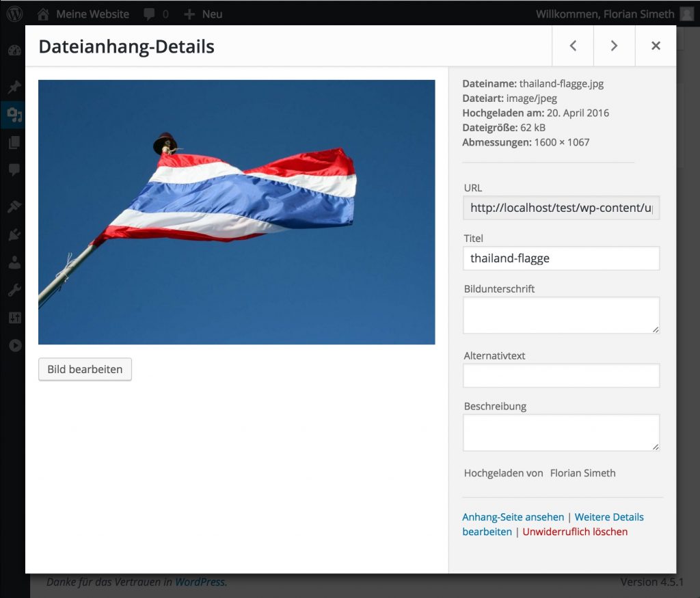Open Weitere Details bearbeiten

click(x=608, y=517)
